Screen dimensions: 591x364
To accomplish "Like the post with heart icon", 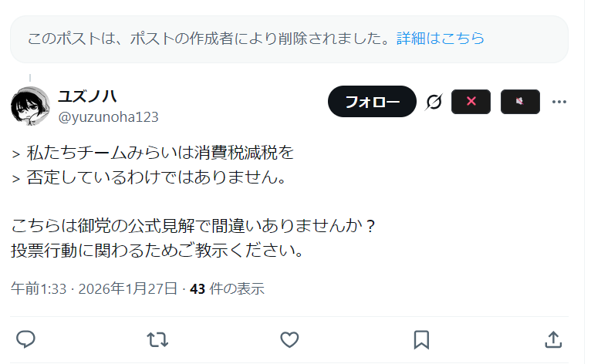I will (289, 339).
